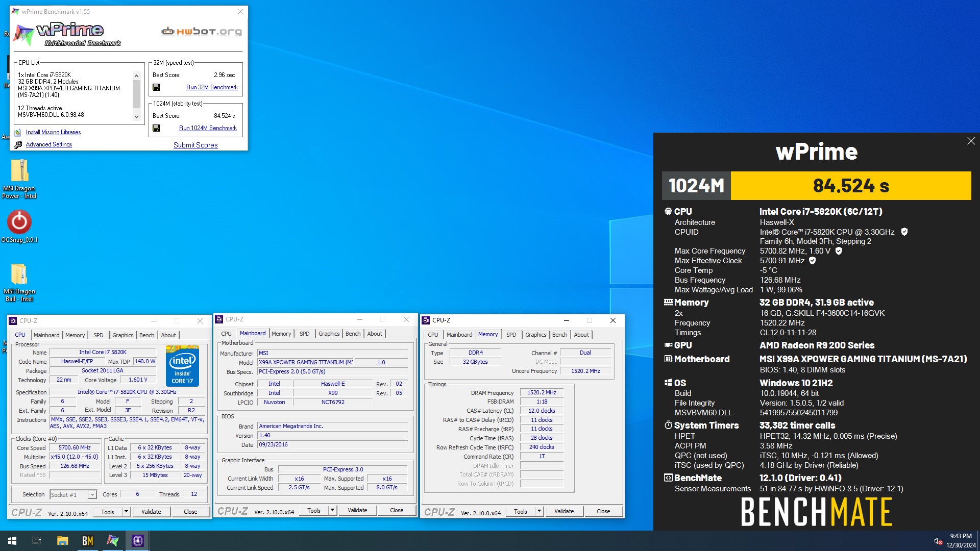
Task: Open the MSI Dragon Power - Intel desktop folder
Action: click(x=19, y=179)
